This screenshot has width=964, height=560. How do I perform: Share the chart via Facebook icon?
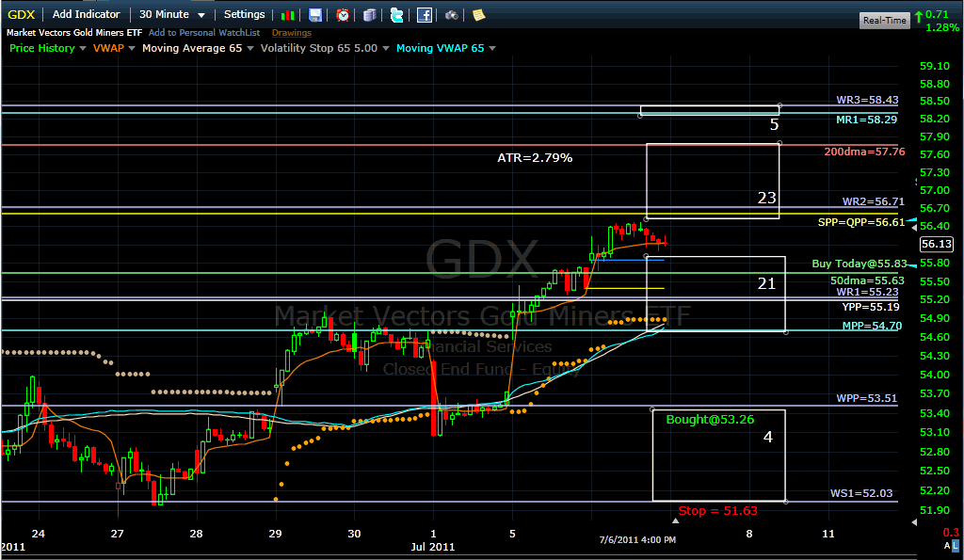click(x=425, y=15)
